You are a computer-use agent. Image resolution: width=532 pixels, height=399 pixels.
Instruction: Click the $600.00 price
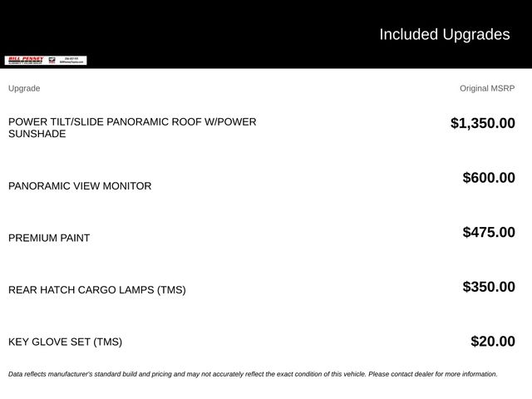tap(489, 177)
